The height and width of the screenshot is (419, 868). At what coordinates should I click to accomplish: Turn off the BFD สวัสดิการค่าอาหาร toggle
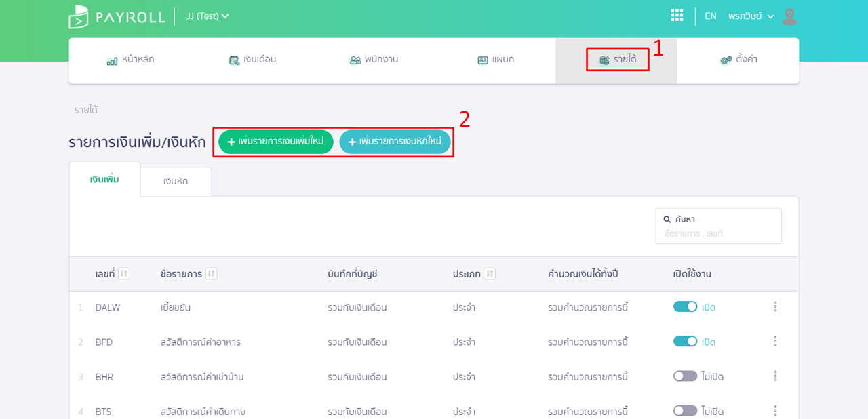[685, 342]
